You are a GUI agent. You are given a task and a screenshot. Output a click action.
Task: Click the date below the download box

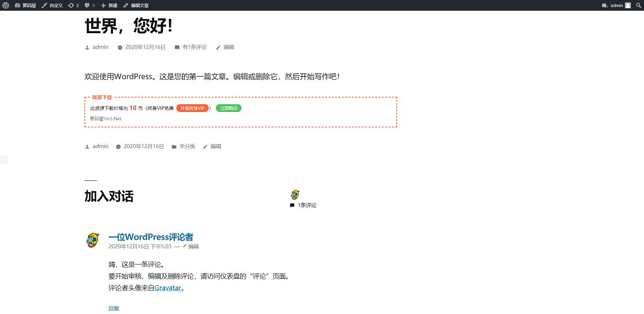(144, 147)
